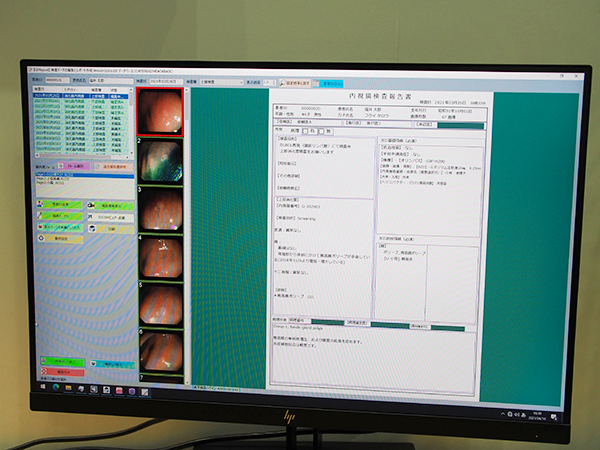The image size is (600, 450).
Task: Click the magnifier settings button in top toolbar
Action: pos(296,84)
